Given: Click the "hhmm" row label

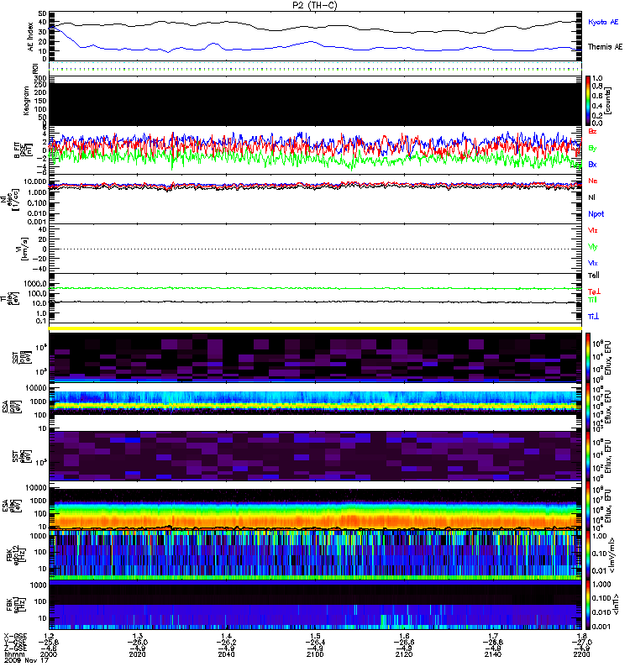Looking at the screenshot, I should point(13,654).
